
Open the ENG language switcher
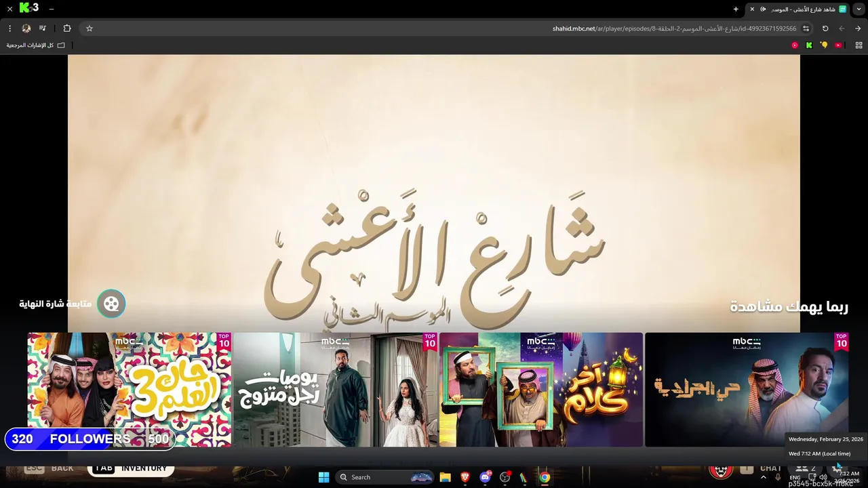click(795, 477)
